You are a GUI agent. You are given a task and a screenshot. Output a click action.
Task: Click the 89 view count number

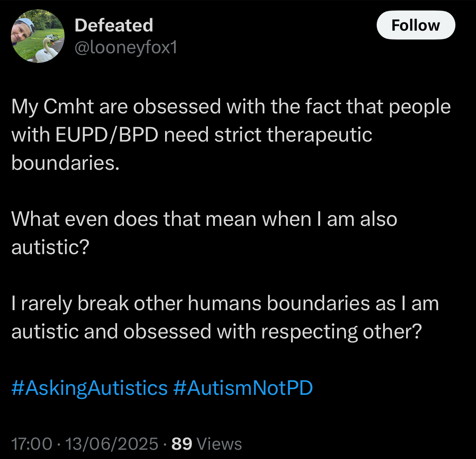click(x=182, y=444)
